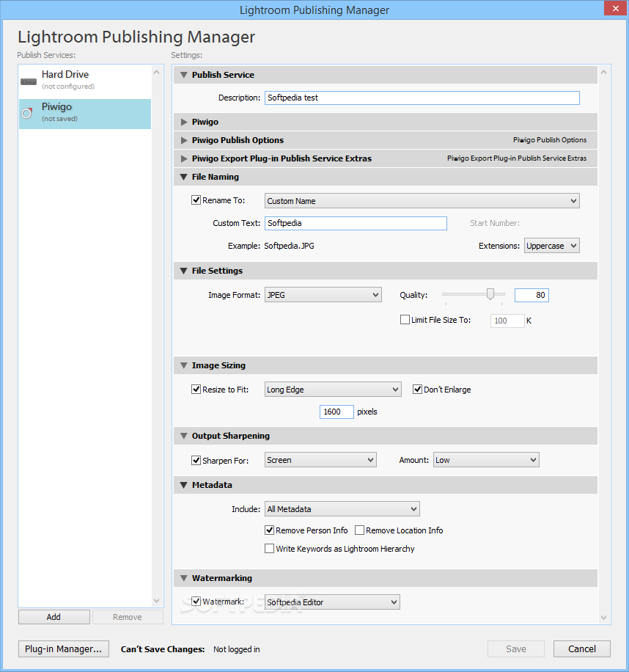629x672 pixels.
Task: Expand Piwigo Export Plug-in Publish Service Extras
Action: tap(184, 158)
